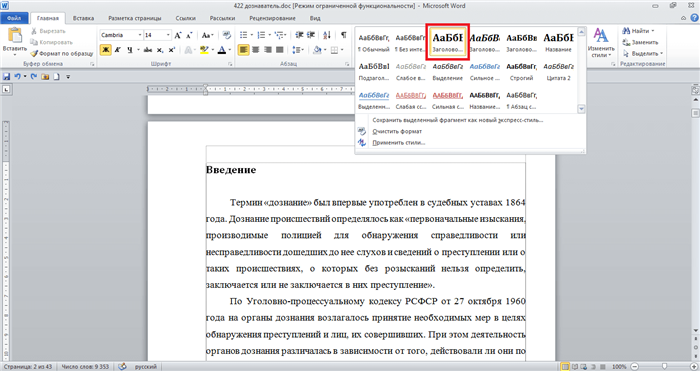Screen dimensions: 700x371
Task: Switch to the Разметка страницы tab
Action: pyautogui.click(x=135, y=18)
